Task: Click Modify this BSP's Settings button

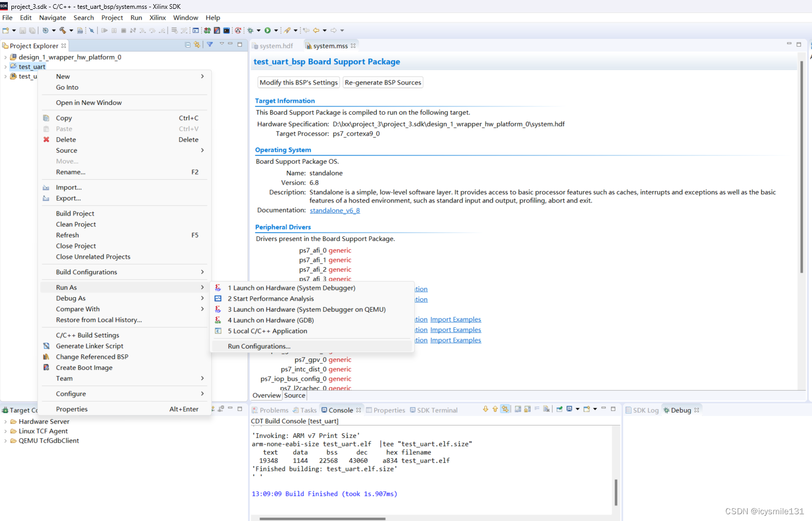Action: coord(299,83)
